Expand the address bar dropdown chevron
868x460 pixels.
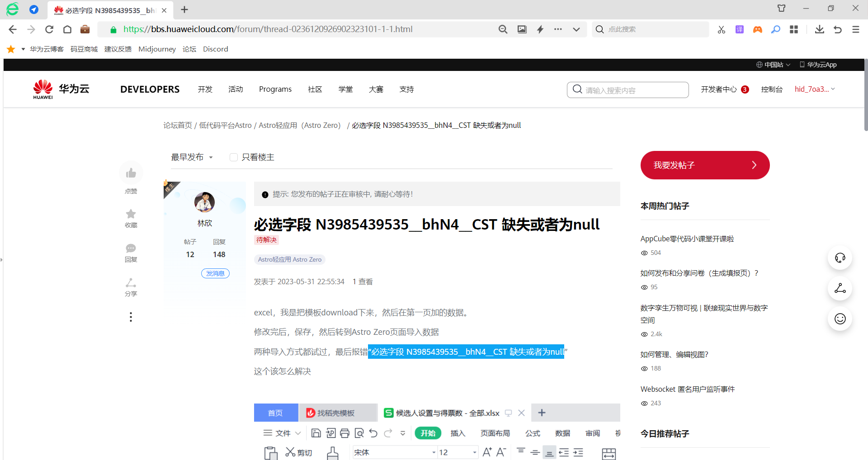(576, 29)
